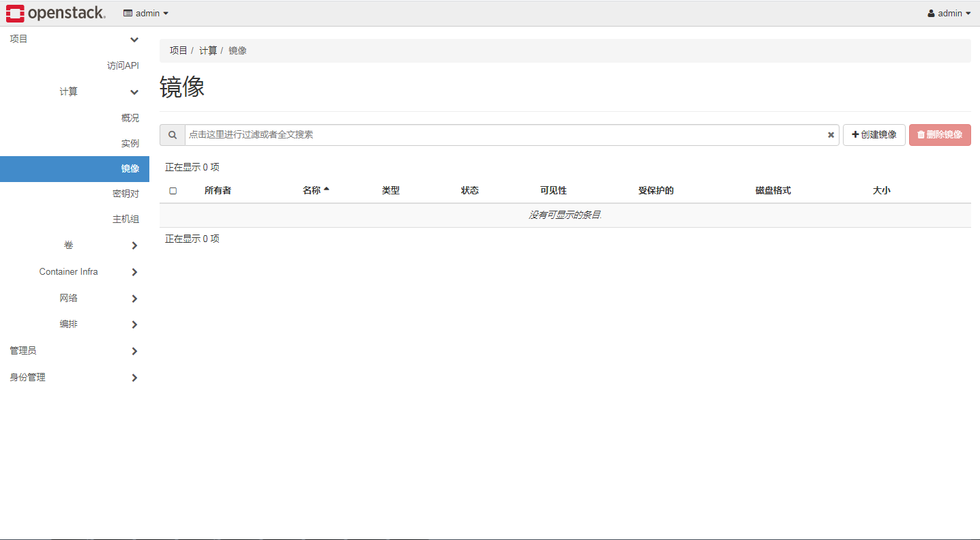The width and height of the screenshot is (980, 540).
Task: Toggle the select-all checkbox in table header
Action: pyautogui.click(x=173, y=191)
